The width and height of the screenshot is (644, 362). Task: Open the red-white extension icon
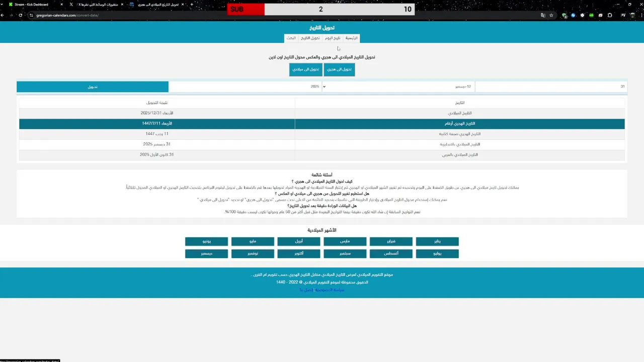(x=600, y=15)
